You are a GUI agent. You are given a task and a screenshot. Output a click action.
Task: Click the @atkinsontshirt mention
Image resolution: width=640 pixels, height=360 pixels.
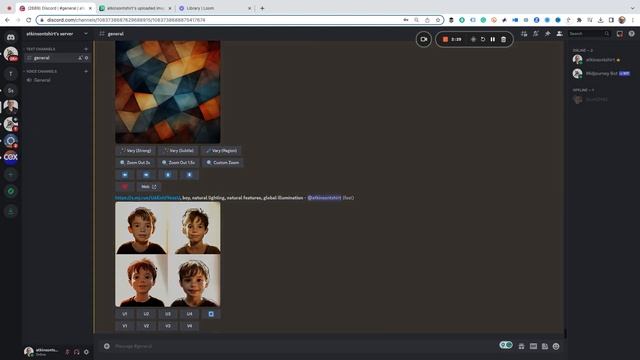pyautogui.click(x=324, y=198)
